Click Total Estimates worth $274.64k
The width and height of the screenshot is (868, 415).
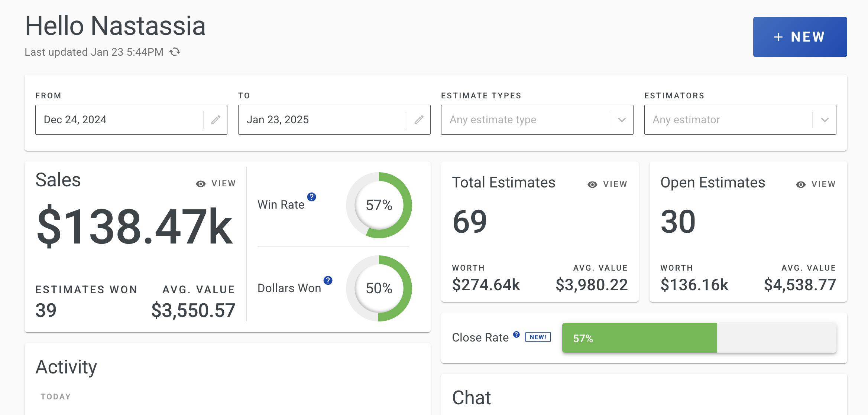[486, 285]
